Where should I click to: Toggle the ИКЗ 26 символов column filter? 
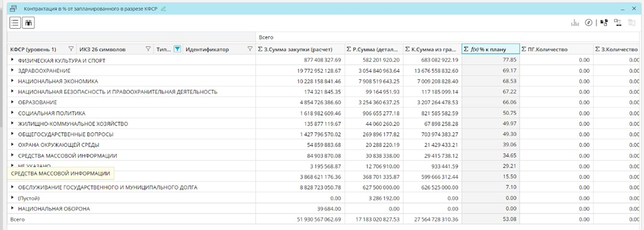(x=148, y=49)
